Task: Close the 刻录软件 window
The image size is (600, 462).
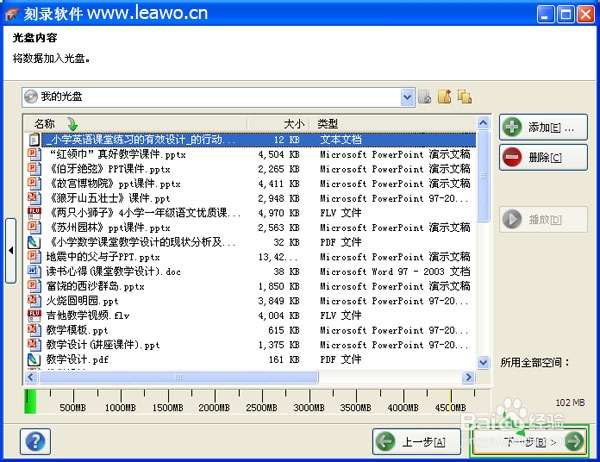Action: (x=585, y=15)
